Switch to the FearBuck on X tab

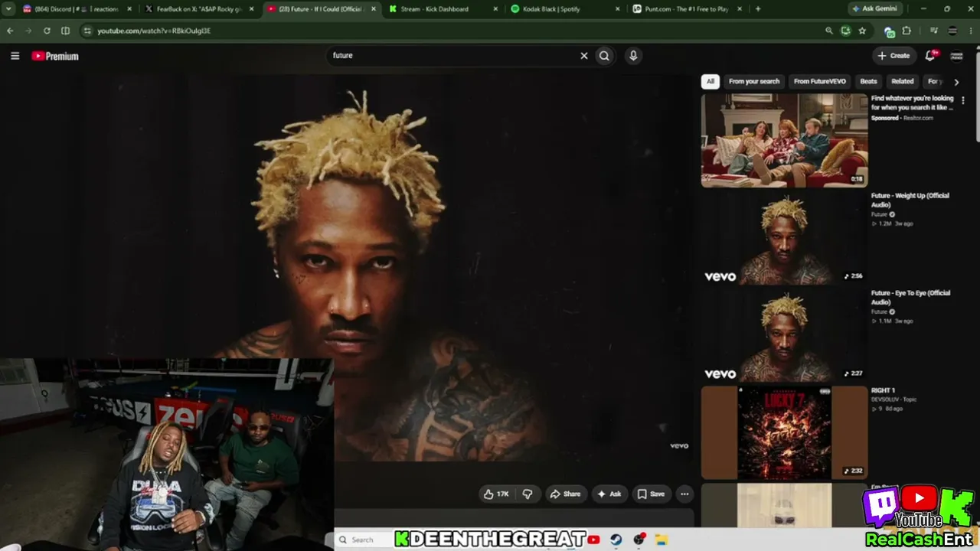(200, 9)
